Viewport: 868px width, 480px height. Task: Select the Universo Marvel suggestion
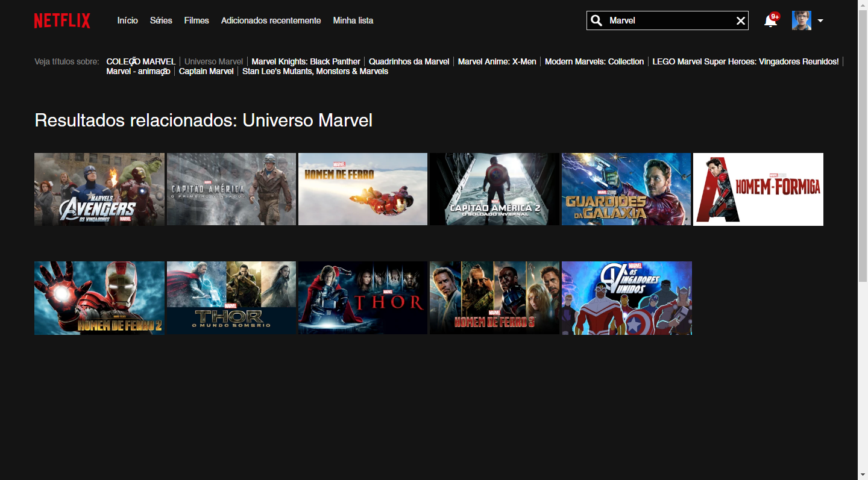[213, 61]
